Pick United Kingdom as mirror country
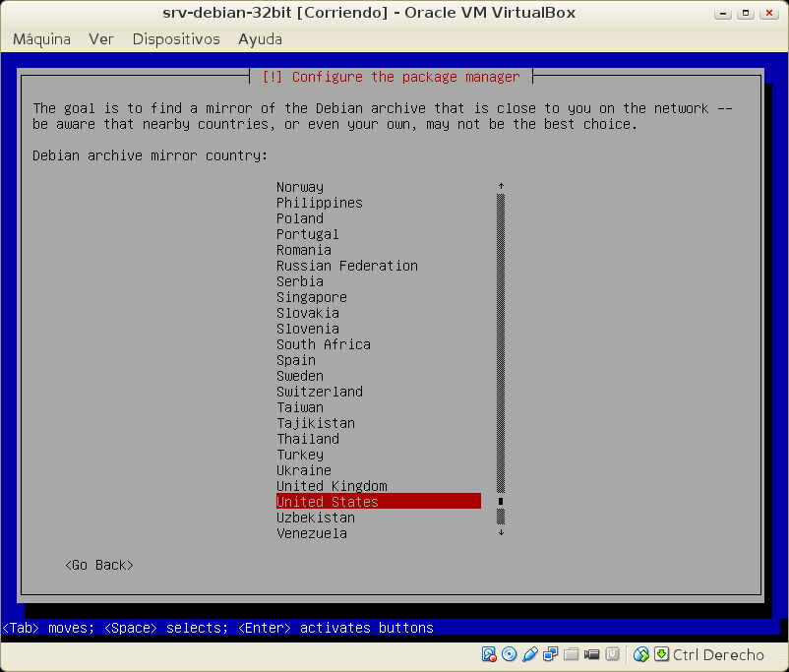The height and width of the screenshot is (672, 789). [332, 486]
